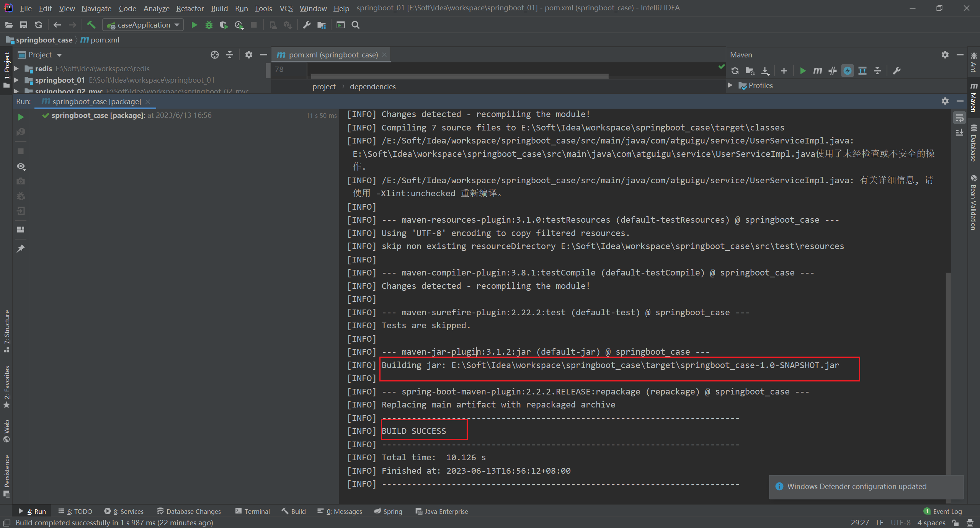Viewport: 980px width, 528px height.
Task: Run caseApplication with Coverage shield icon
Action: pyautogui.click(x=224, y=25)
